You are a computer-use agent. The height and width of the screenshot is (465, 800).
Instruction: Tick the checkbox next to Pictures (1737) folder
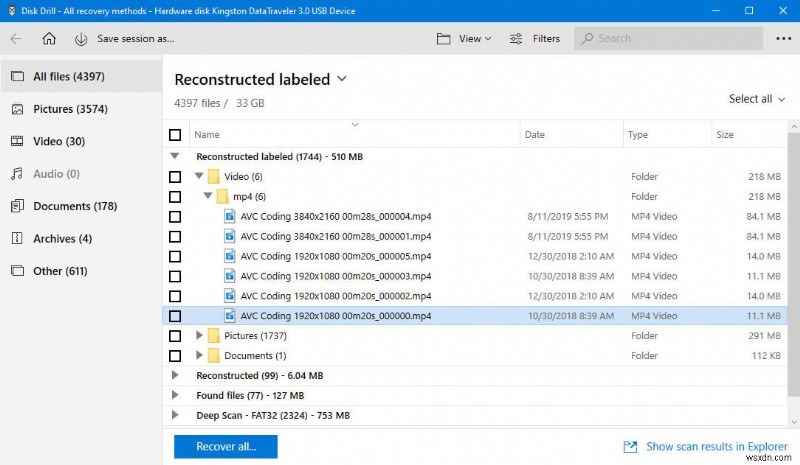pyautogui.click(x=175, y=336)
